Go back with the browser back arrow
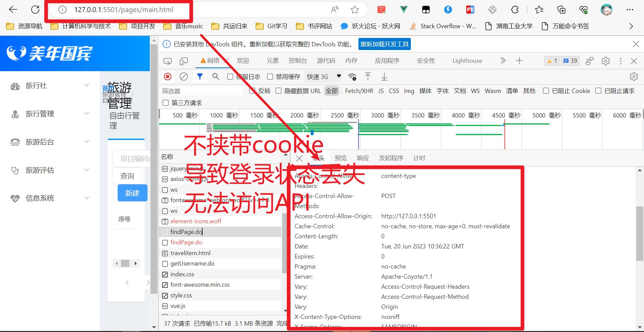644x332 pixels. 13,9
